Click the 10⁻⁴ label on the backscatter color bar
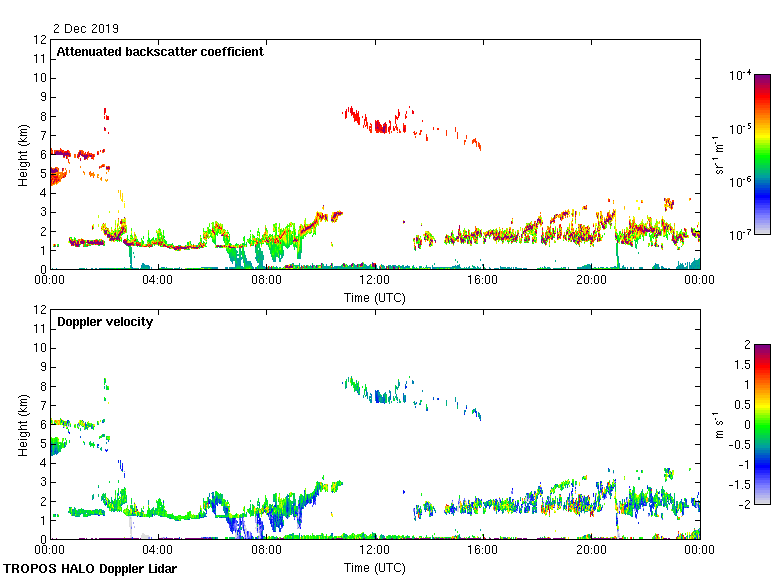 pos(740,75)
